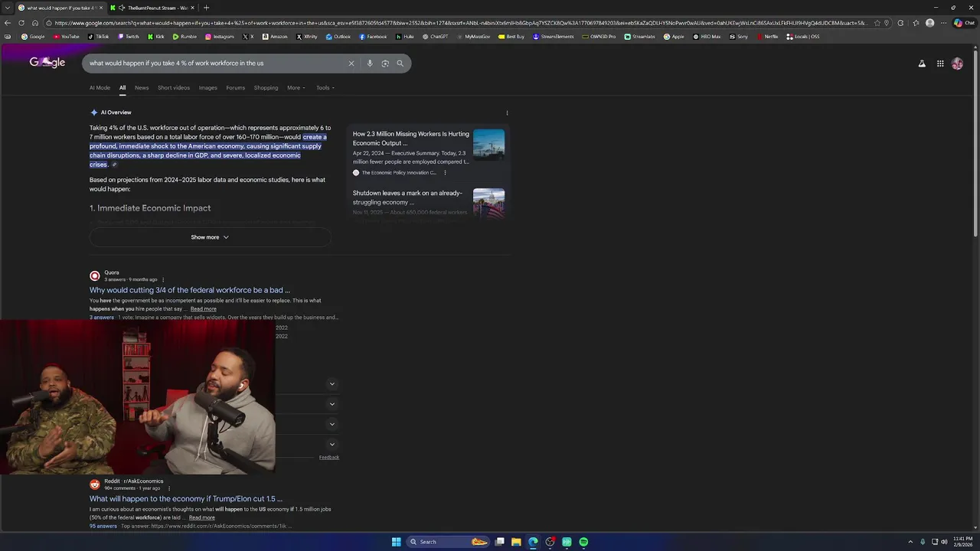Open options for Economic Policy Innovation source

click(445, 173)
